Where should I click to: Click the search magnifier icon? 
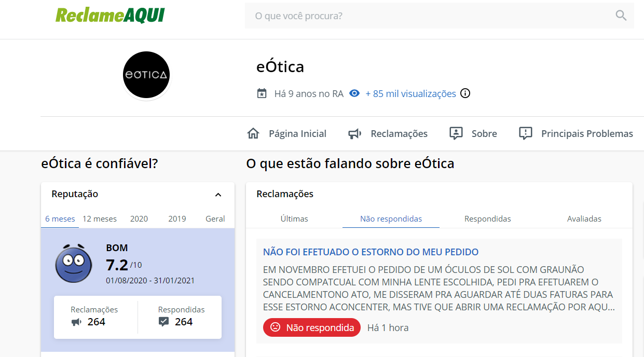coord(621,16)
